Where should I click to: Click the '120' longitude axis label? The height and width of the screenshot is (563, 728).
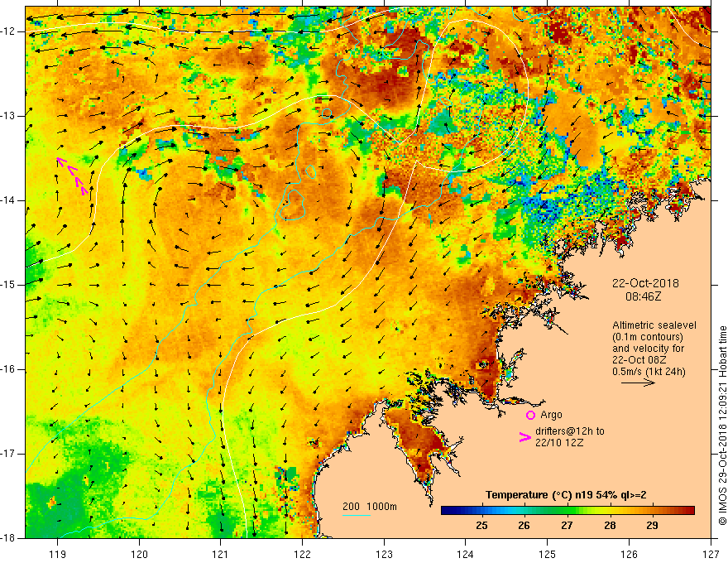tap(139, 554)
